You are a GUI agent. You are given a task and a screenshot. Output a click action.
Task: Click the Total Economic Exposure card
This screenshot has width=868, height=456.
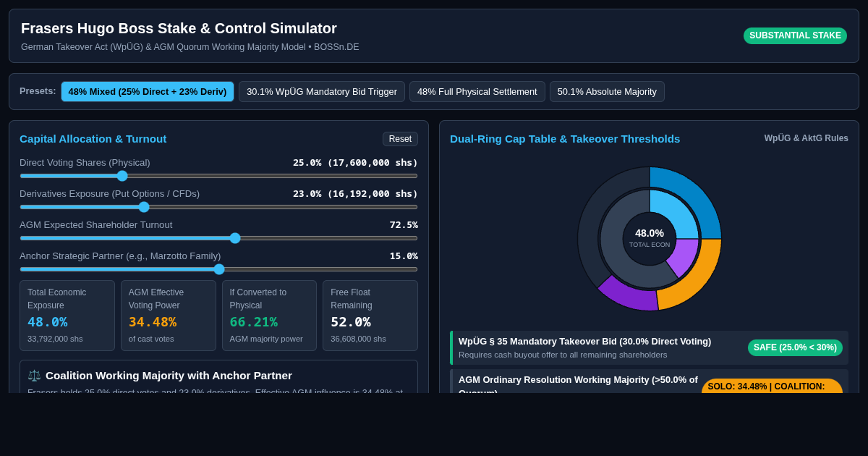(x=67, y=316)
